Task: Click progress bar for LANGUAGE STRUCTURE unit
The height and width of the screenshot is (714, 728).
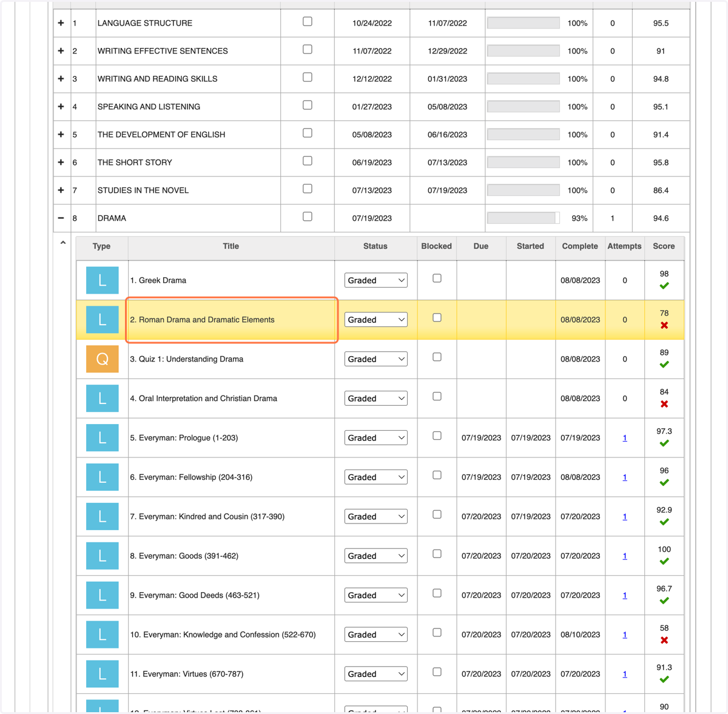Action: (524, 23)
